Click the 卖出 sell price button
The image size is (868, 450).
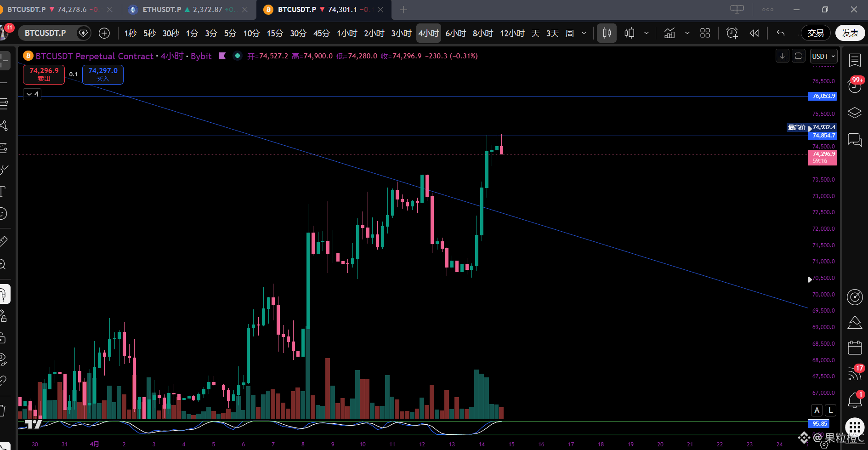[44, 74]
